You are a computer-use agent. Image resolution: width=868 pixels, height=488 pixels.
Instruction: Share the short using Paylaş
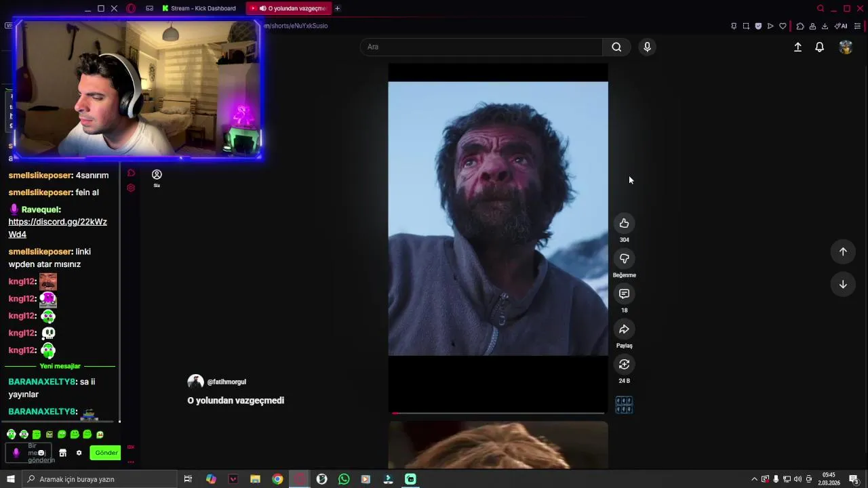point(624,329)
